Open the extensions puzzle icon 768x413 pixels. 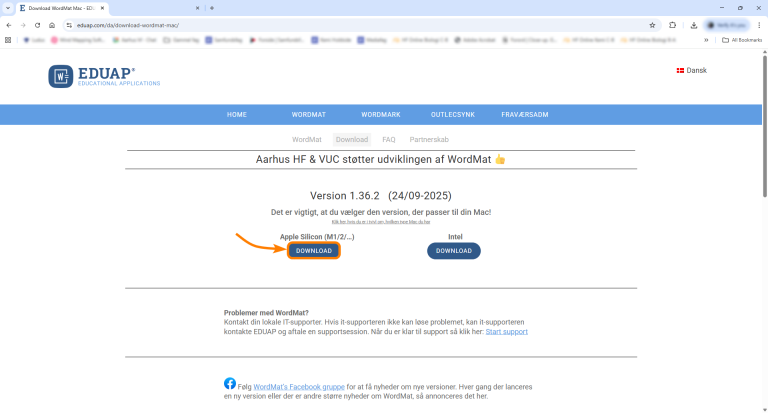(x=672, y=25)
